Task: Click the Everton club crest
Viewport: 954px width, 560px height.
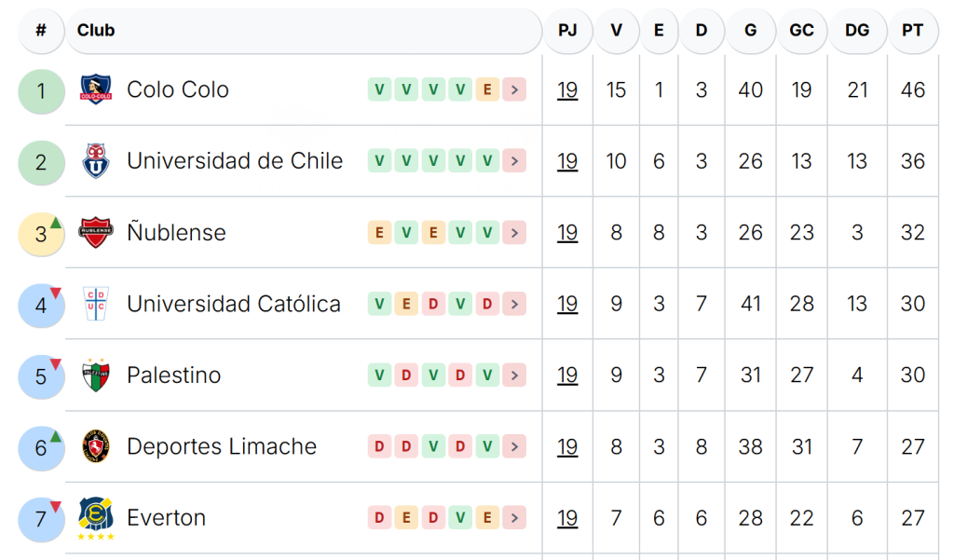Action: pyautogui.click(x=96, y=518)
